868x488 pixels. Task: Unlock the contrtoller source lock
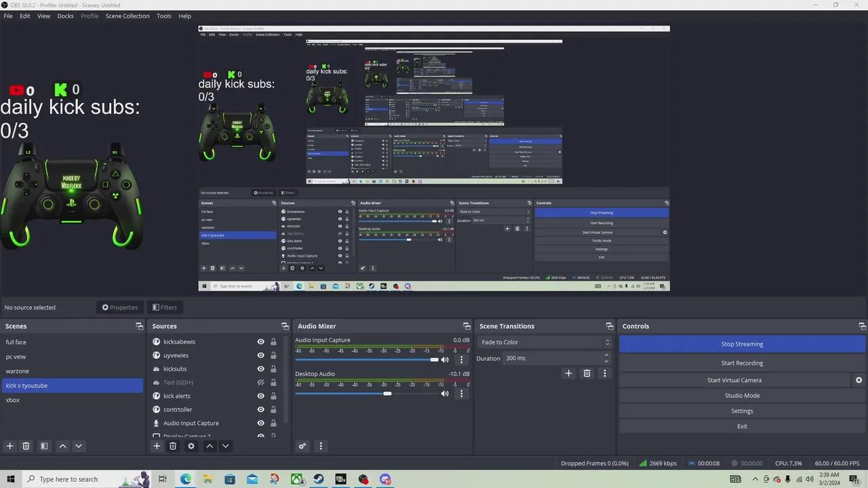pyautogui.click(x=273, y=409)
